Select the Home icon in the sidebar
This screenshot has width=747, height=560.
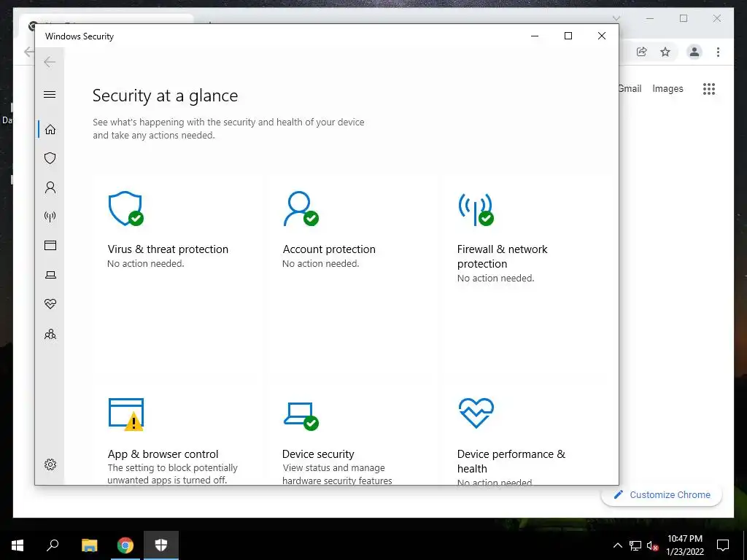coord(50,130)
